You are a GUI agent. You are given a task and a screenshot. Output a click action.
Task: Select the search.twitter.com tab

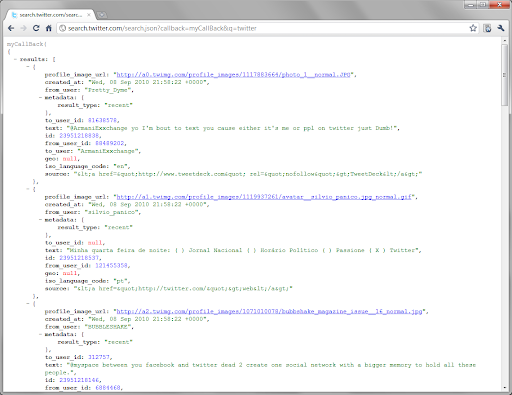point(51,15)
